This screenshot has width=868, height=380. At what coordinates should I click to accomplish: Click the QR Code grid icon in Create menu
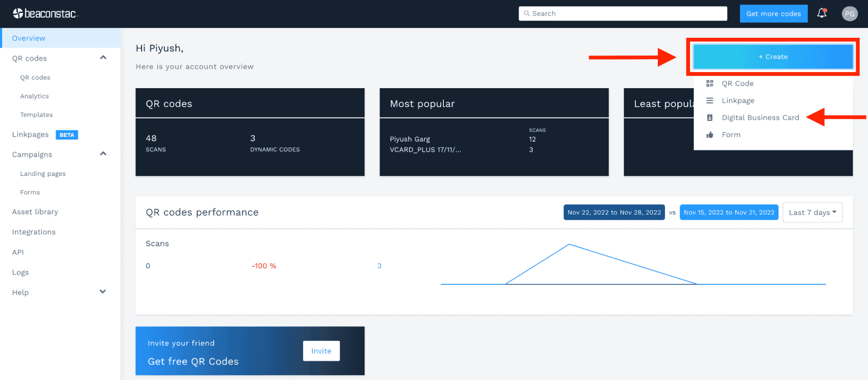point(710,83)
